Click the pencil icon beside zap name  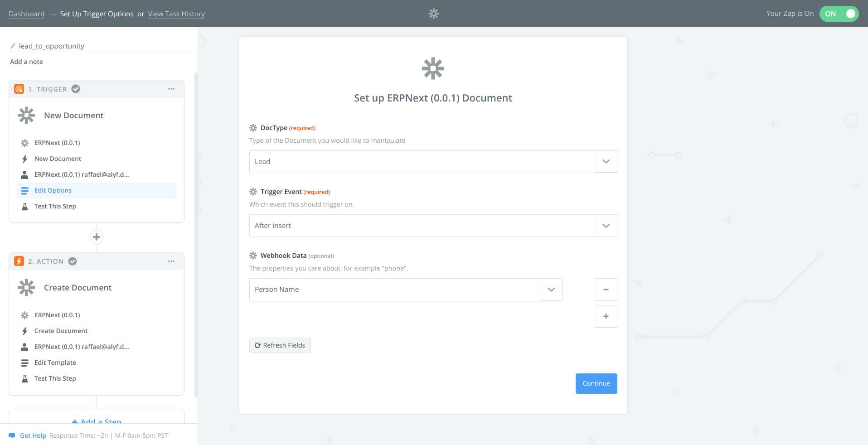13,46
